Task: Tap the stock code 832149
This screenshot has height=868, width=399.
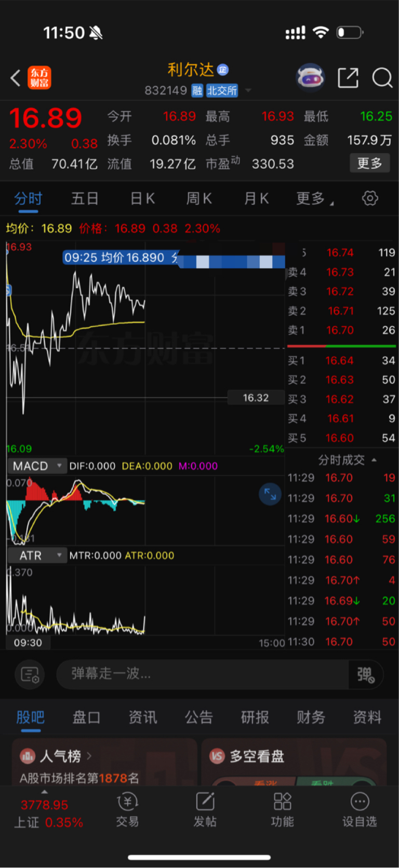Action: point(166,91)
